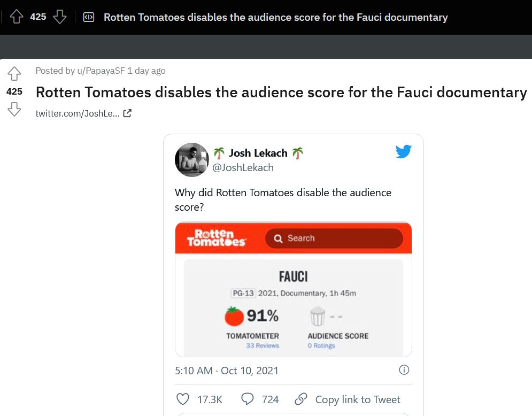Open the 33 Reviews link
This screenshot has height=416, width=532.
[x=263, y=345]
